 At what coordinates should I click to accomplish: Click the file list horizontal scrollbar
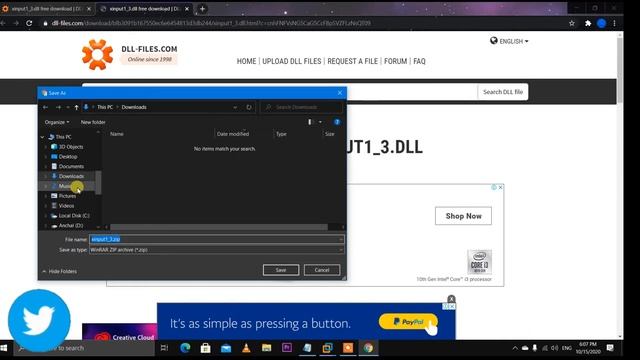click(x=219, y=227)
